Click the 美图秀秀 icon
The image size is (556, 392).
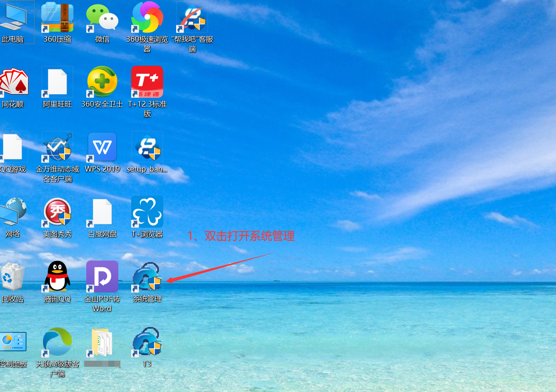point(57,212)
